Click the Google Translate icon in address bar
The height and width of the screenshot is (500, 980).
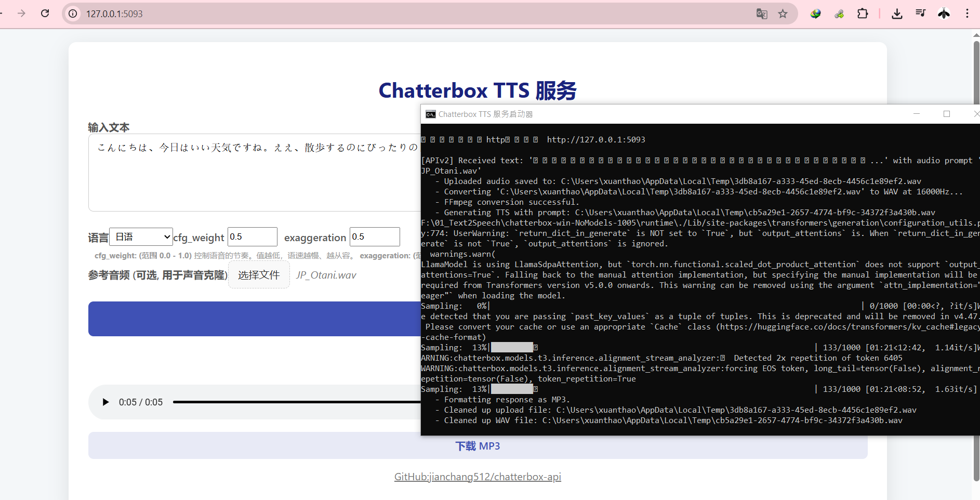click(x=762, y=14)
